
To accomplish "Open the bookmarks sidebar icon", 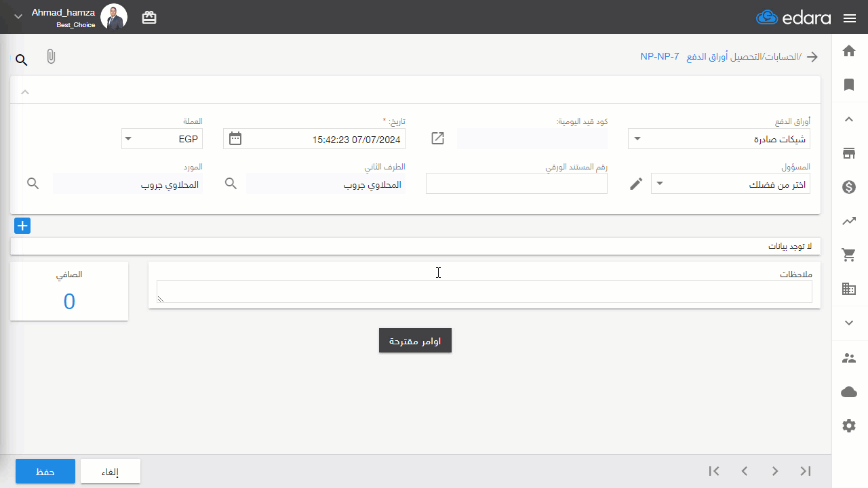I will (849, 85).
